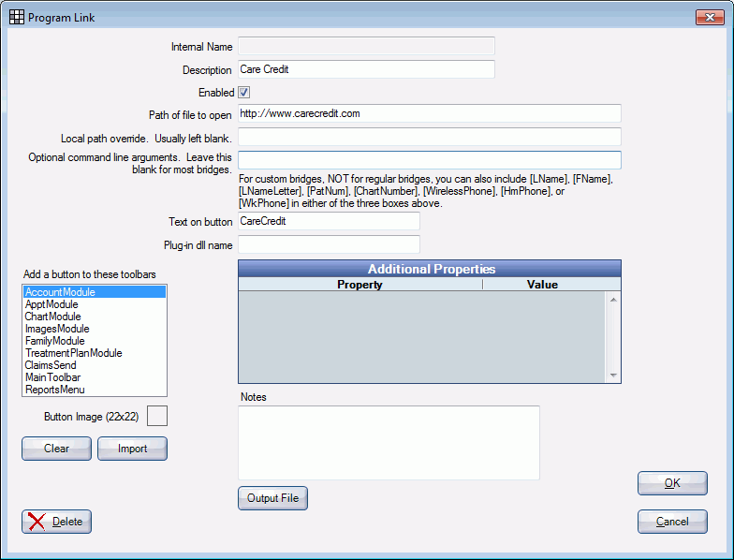Click inside the Notes text area

click(x=389, y=443)
